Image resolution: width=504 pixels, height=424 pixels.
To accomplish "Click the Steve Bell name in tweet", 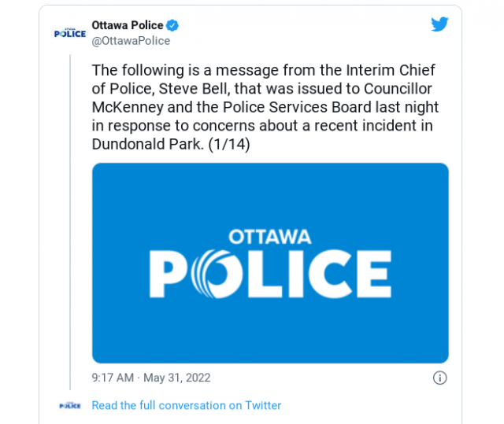I will coord(195,89).
